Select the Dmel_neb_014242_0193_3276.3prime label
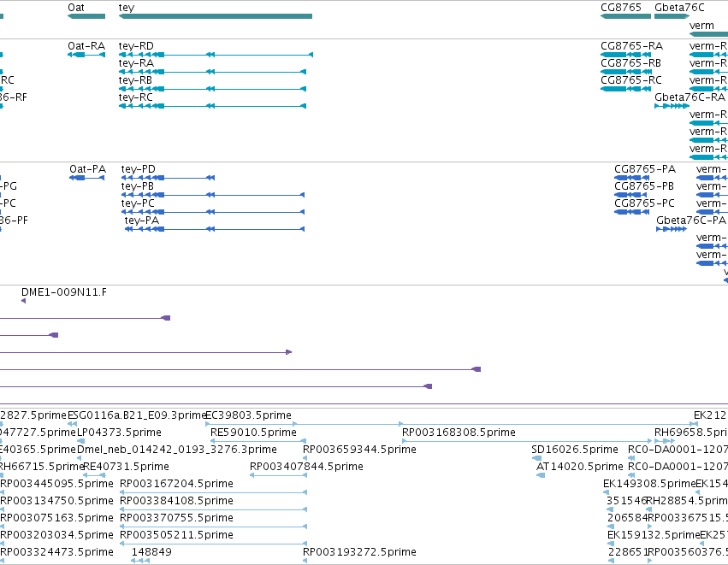728x565 pixels. [x=177, y=450]
